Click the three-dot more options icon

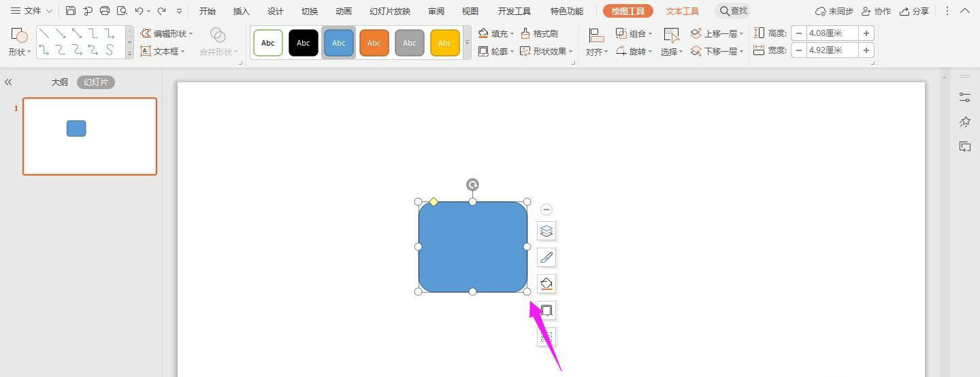pyautogui.click(x=947, y=11)
